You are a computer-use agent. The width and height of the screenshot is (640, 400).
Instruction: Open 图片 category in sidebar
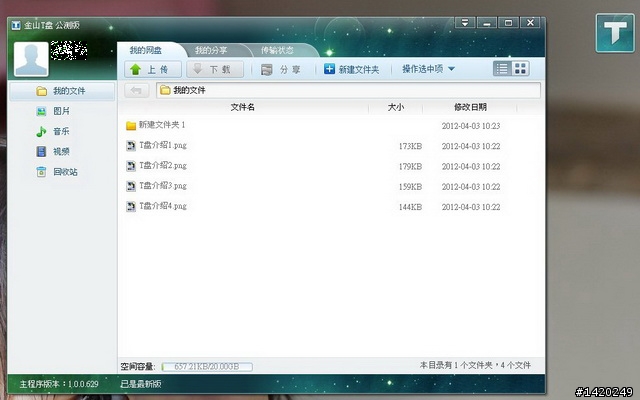pyautogui.click(x=62, y=111)
